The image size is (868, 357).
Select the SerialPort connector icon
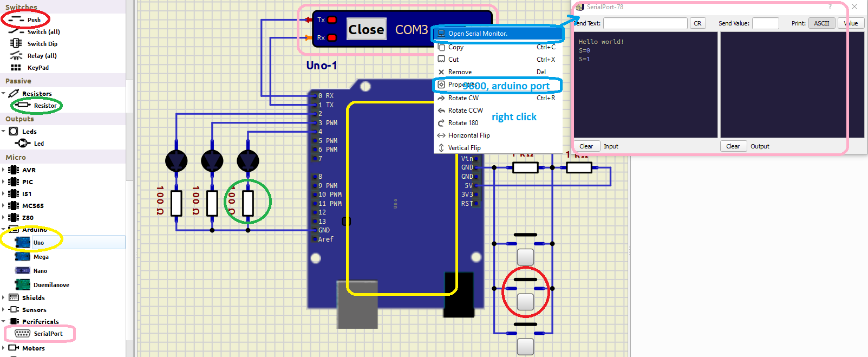23,334
